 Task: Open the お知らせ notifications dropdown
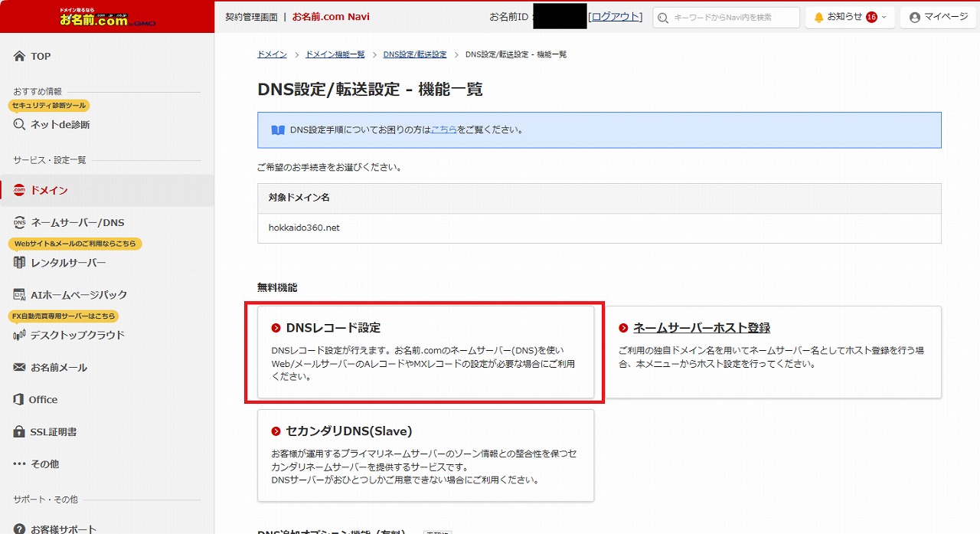click(x=850, y=17)
